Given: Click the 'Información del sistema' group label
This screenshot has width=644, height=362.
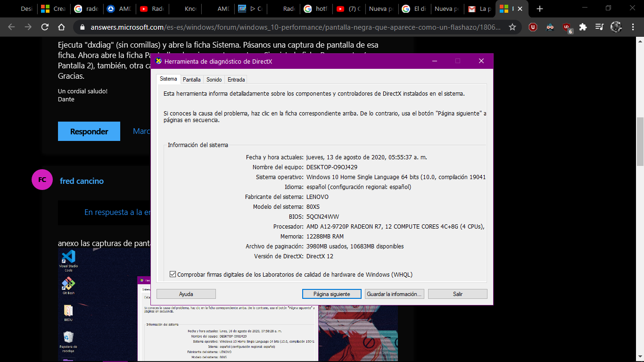Looking at the screenshot, I should (198, 145).
